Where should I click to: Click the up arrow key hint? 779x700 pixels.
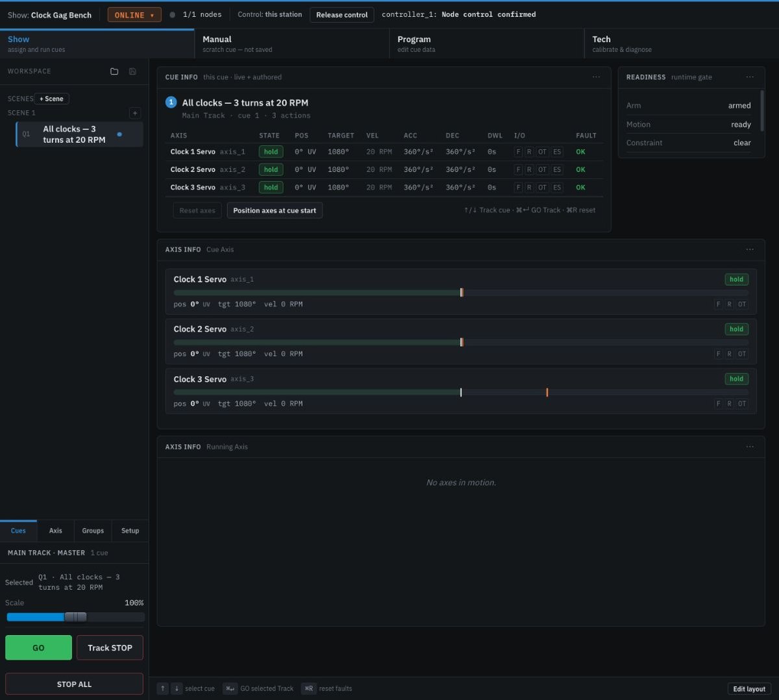pos(163,688)
